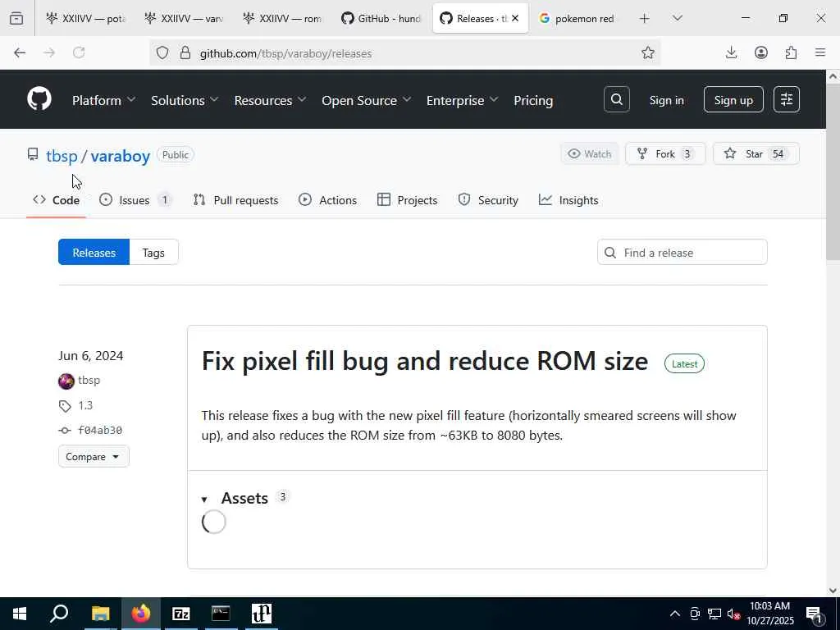Open the Issues tab
Image resolution: width=840 pixels, height=630 pixels.
click(135, 200)
